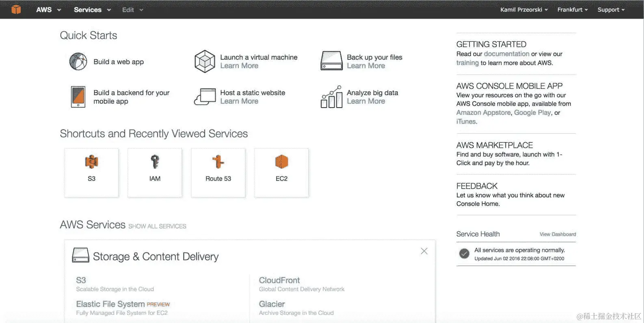The width and height of the screenshot is (644, 323).
Task: Click the iTunes link
Action: (x=466, y=121)
